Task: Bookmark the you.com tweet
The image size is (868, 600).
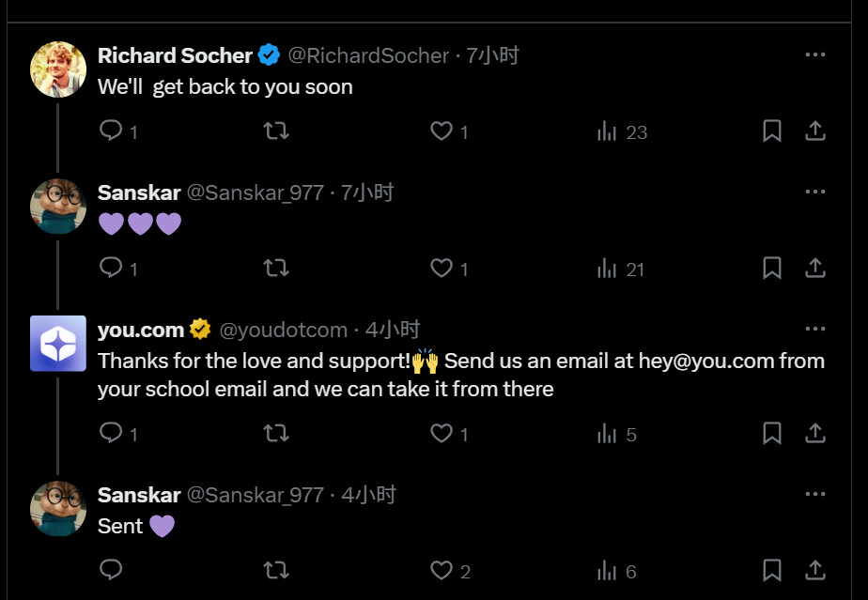Action: [x=771, y=433]
